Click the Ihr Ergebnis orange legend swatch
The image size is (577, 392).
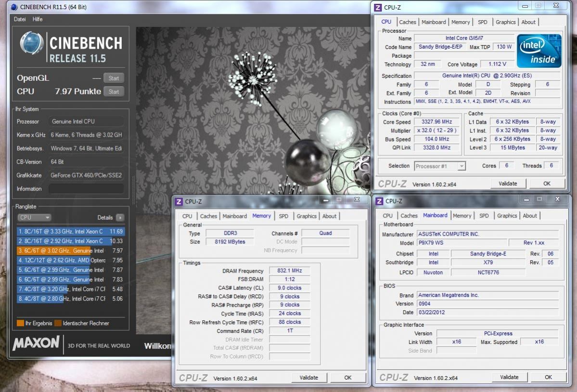(20, 323)
